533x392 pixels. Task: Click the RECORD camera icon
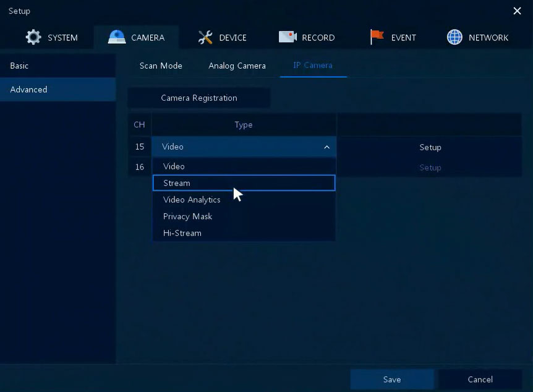click(x=288, y=38)
